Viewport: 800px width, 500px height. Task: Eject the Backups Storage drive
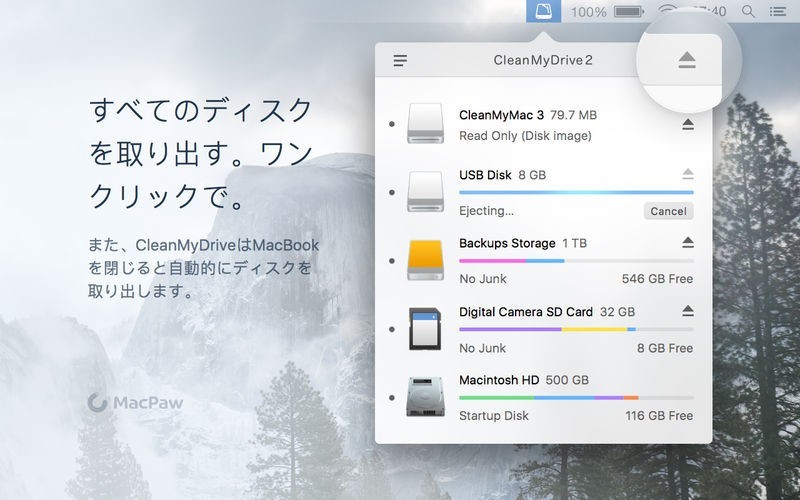(x=687, y=243)
